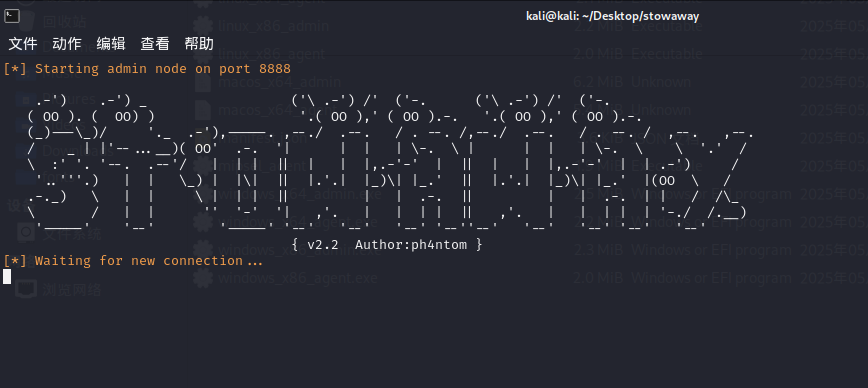The height and width of the screenshot is (388, 868).
Task: Click the terminal block cursor
Action: tap(7, 276)
